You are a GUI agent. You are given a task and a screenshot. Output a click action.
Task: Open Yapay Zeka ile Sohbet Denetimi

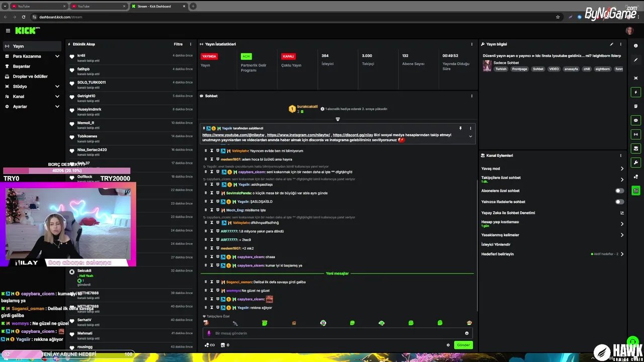pos(552,213)
